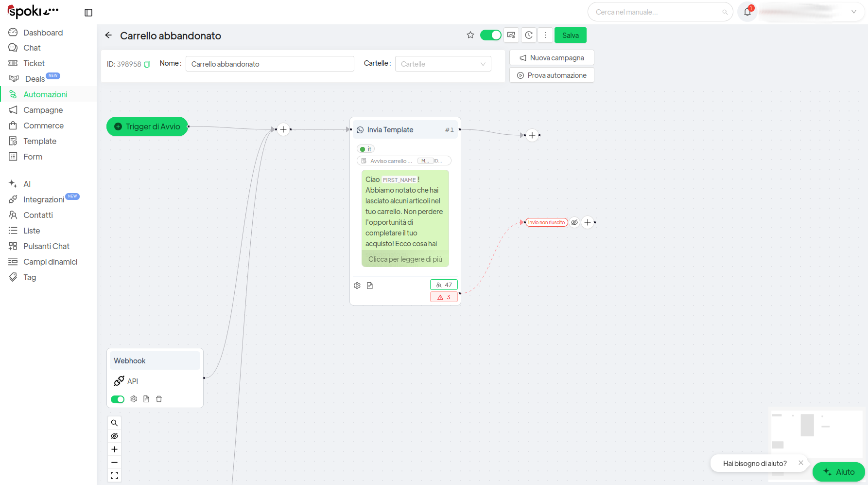Open the account dropdown chevron
868x485 pixels.
[853, 12]
